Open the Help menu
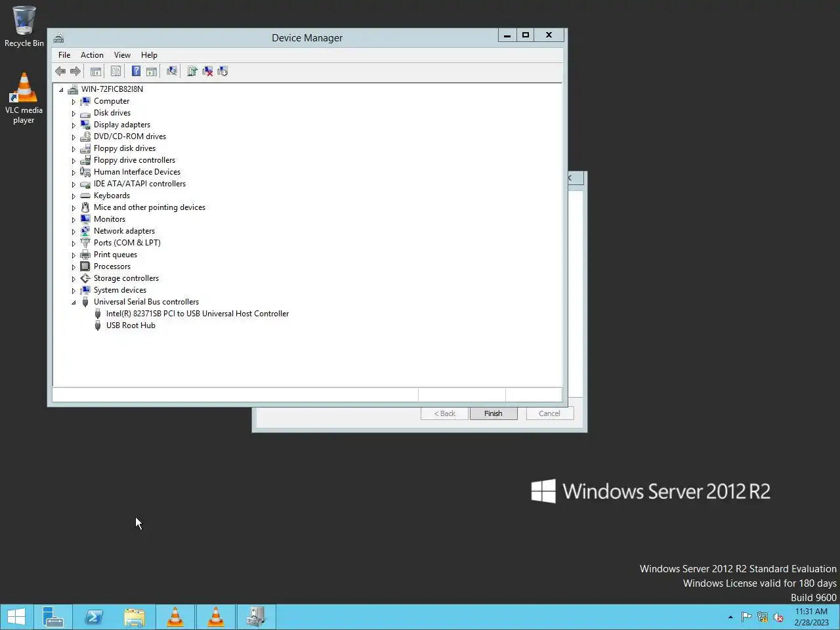The width and height of the screenshot is (840, 630). (149, 55)
